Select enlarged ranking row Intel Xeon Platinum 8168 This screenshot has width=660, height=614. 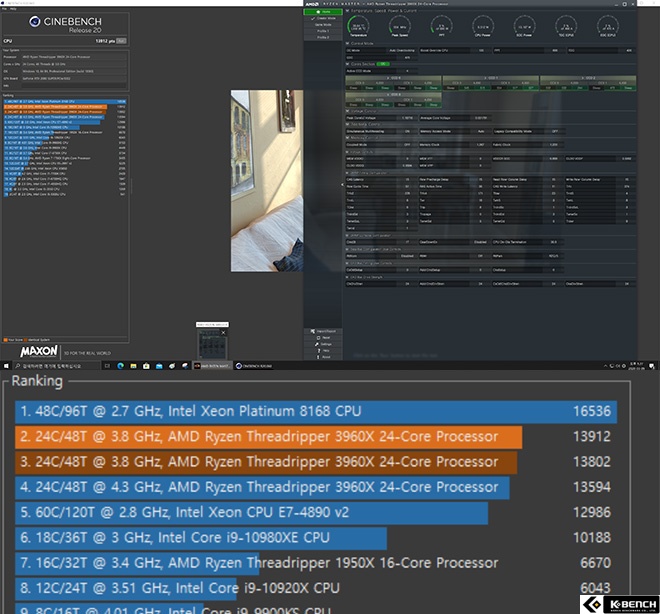(316, 412)
